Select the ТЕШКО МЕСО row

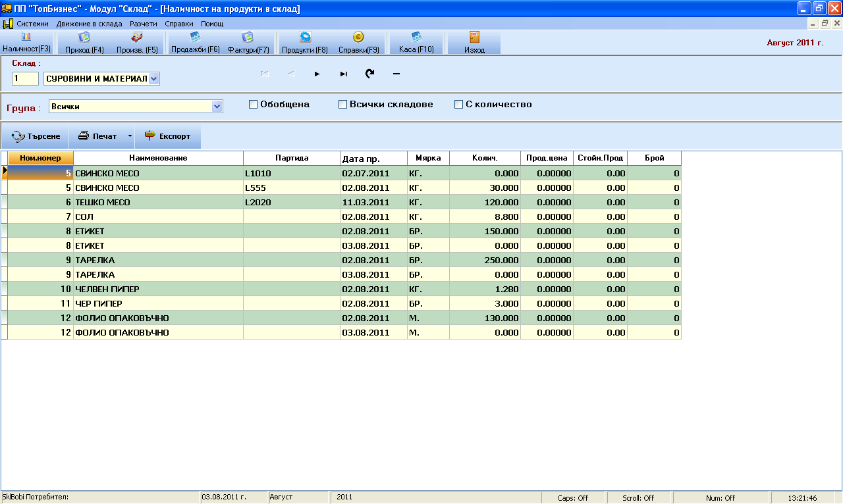click(x=341, y=202)
